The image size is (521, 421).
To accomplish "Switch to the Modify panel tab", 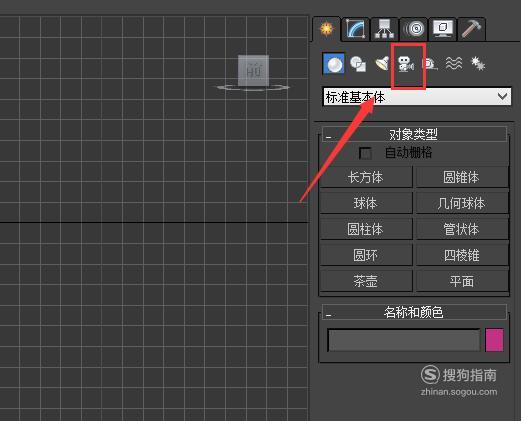I will 355,29.
